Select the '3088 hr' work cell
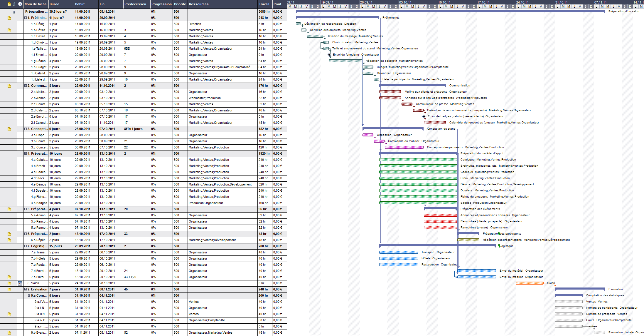 tap(265, 12)
